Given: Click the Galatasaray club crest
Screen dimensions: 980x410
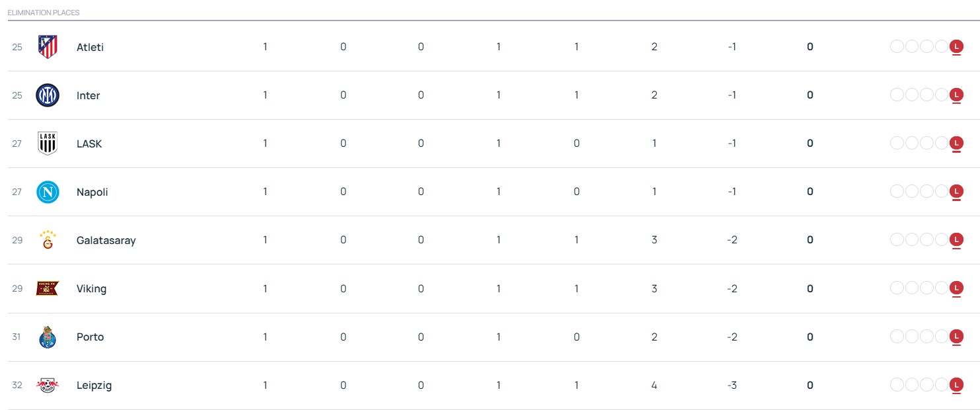Looking at the screenshot, I should (x=48, y=240).
